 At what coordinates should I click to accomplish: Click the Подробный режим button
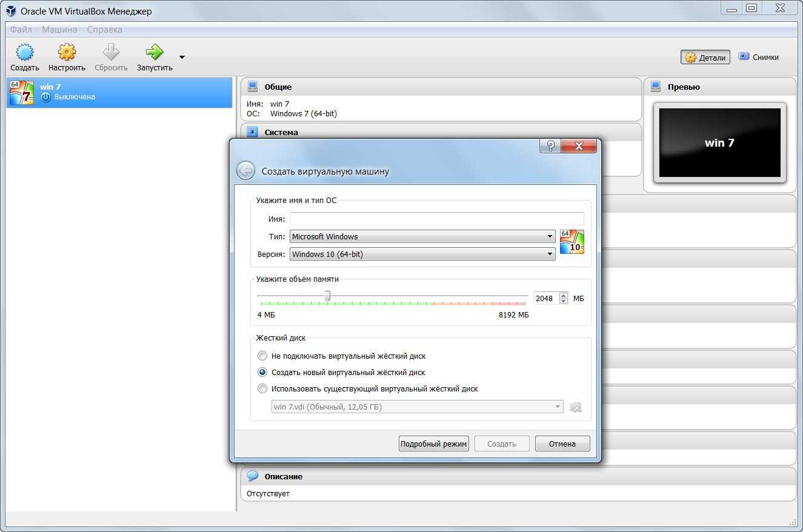tap(434, 444)
